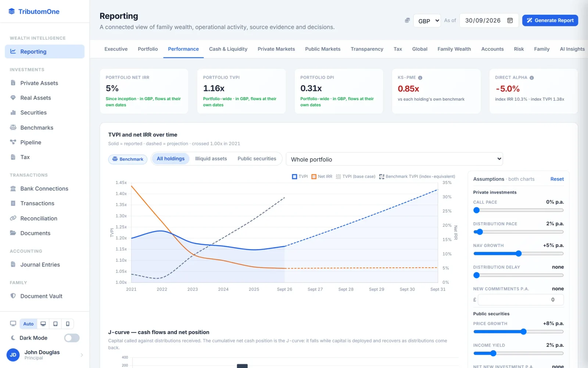
Task: Select Public securities segment
Action: 257,159
